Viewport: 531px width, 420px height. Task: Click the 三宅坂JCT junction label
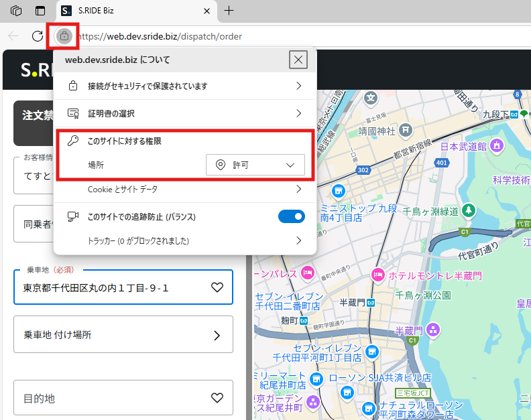(413, 393)
